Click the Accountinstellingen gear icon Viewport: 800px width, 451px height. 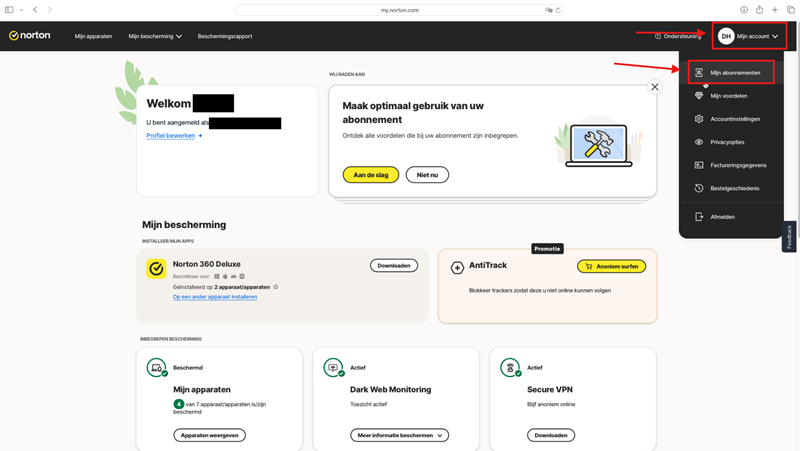click(x=699, y=119)
